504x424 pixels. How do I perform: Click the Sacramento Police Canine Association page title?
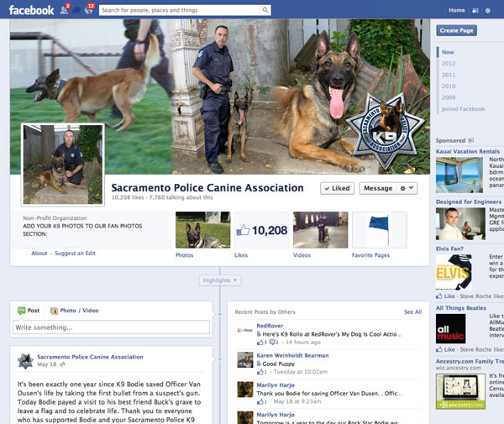207,187
